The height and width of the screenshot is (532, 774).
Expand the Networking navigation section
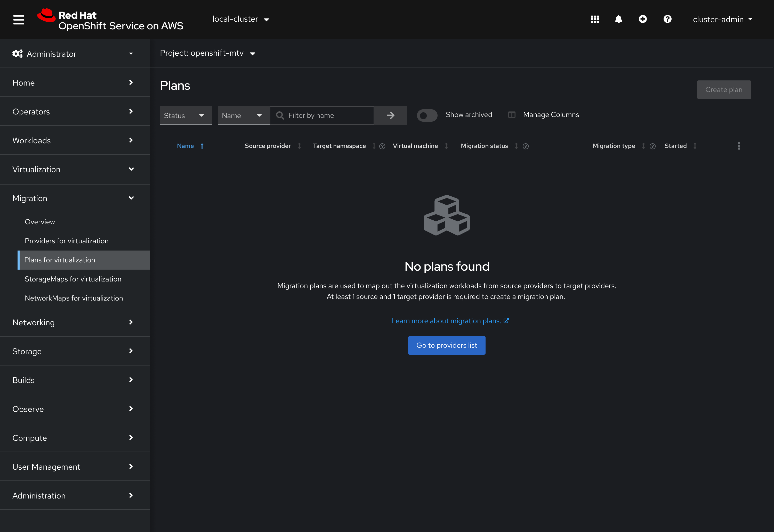[x=73, y=322]
